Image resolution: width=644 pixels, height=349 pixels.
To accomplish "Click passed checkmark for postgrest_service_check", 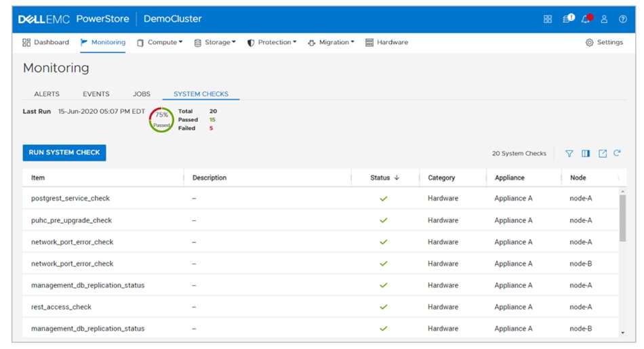I will click(384, 199).
